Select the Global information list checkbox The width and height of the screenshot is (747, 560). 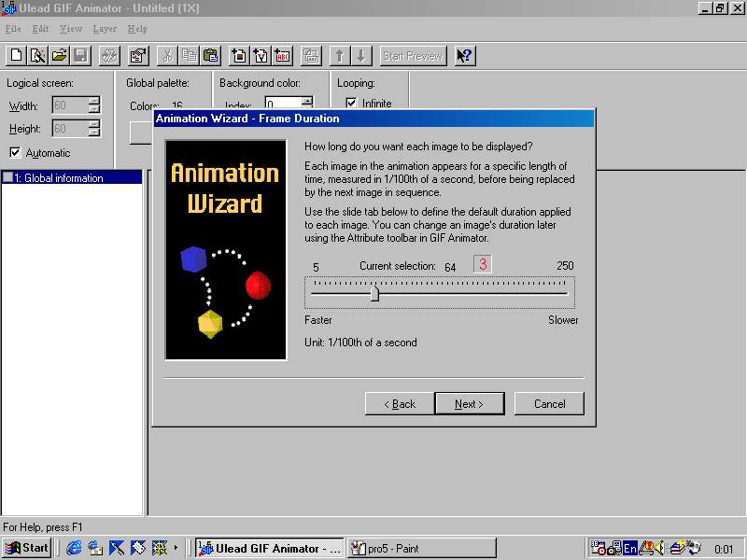click(8, 177)
